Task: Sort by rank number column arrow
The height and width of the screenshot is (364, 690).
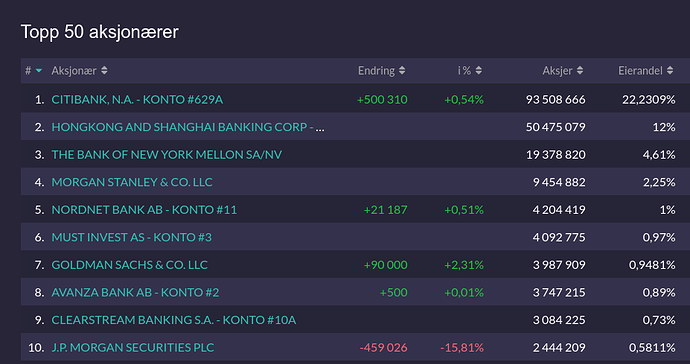Action: click(39, 71)
